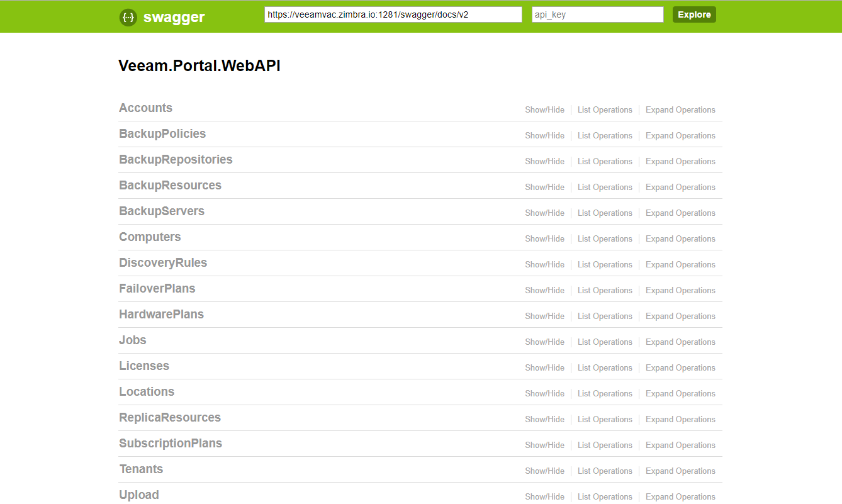The image size is (842, 504).
Task: Toggle Show/Hide for Accounts
Action: tap(545, 110)
